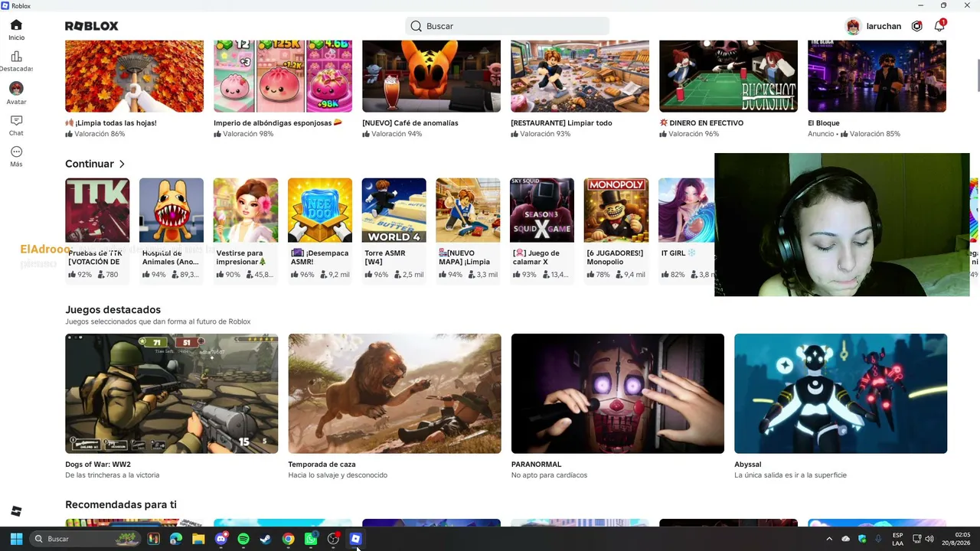Open File Explorer from the taskbar
Image resolution: width=980 pixels, height=551 pixels.
click(x=198, y=539)
